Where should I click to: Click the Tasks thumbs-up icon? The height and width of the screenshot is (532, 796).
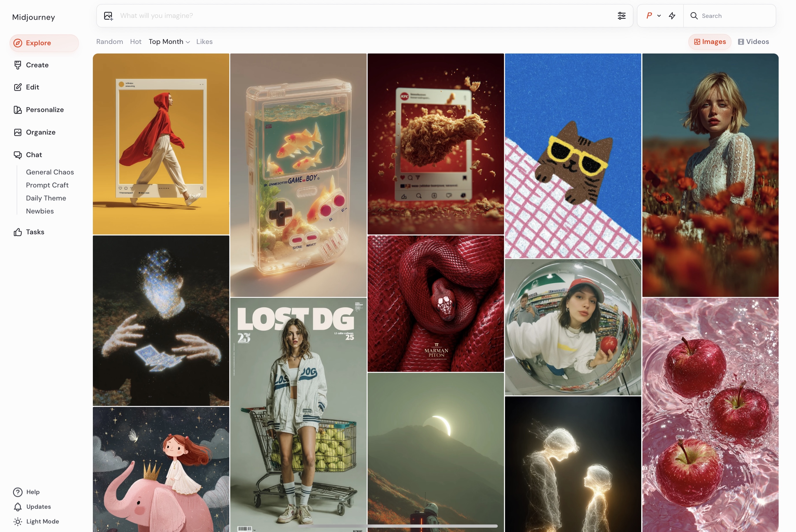18,232
